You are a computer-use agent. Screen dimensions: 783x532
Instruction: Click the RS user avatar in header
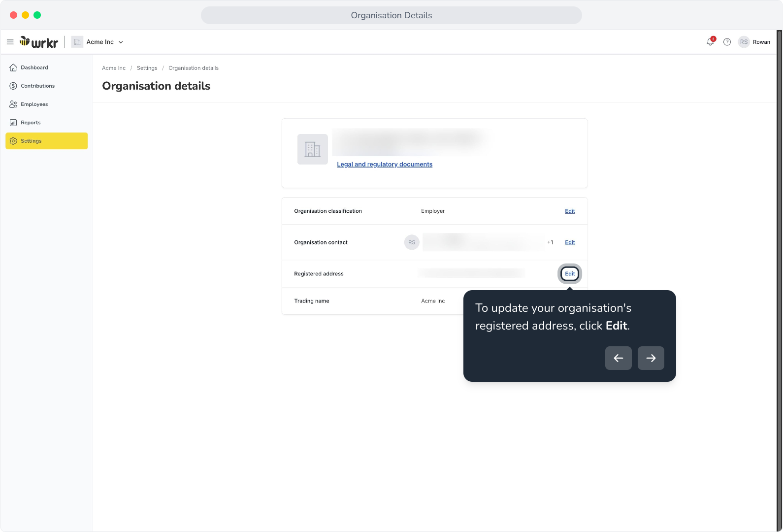[x=744, y=42]
